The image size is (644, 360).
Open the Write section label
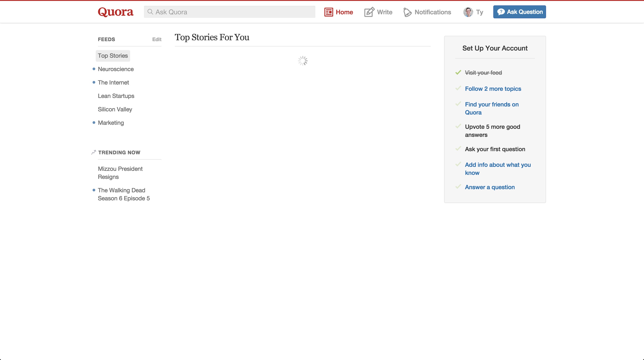point(385,12)
